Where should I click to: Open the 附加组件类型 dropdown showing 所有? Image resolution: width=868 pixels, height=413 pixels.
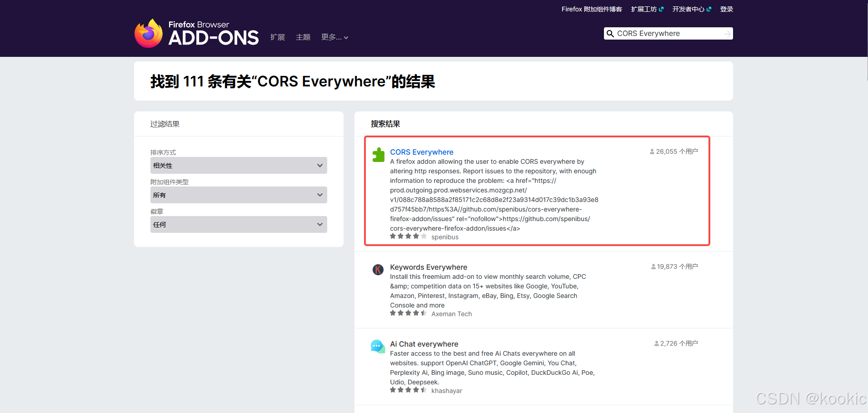point(239,195)
